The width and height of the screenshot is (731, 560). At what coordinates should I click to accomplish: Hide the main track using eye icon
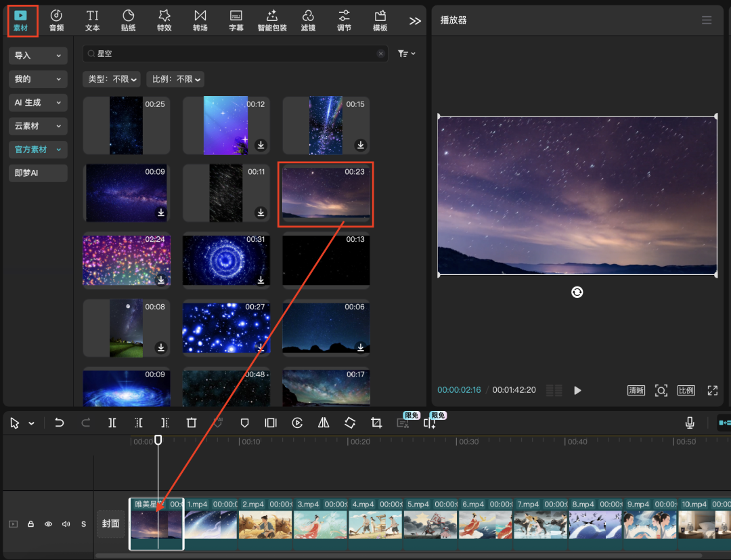pos(48,524)
